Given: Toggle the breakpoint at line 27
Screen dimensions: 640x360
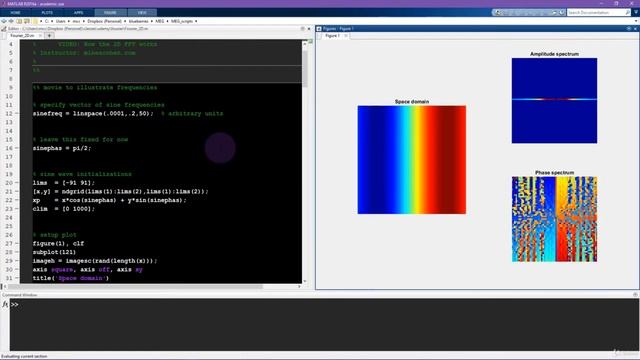Looking at the screenshot, I should pyautogui.click(x=17, y=243).
